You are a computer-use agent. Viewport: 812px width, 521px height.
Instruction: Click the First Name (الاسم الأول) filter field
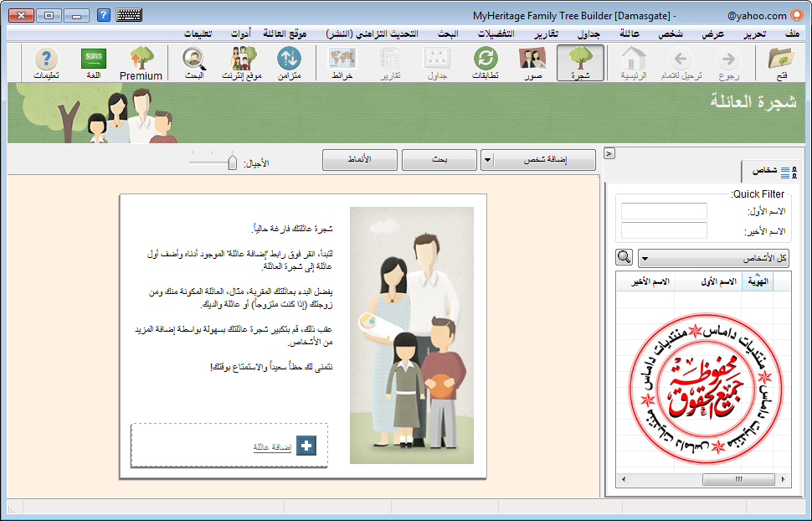(664, 212)
